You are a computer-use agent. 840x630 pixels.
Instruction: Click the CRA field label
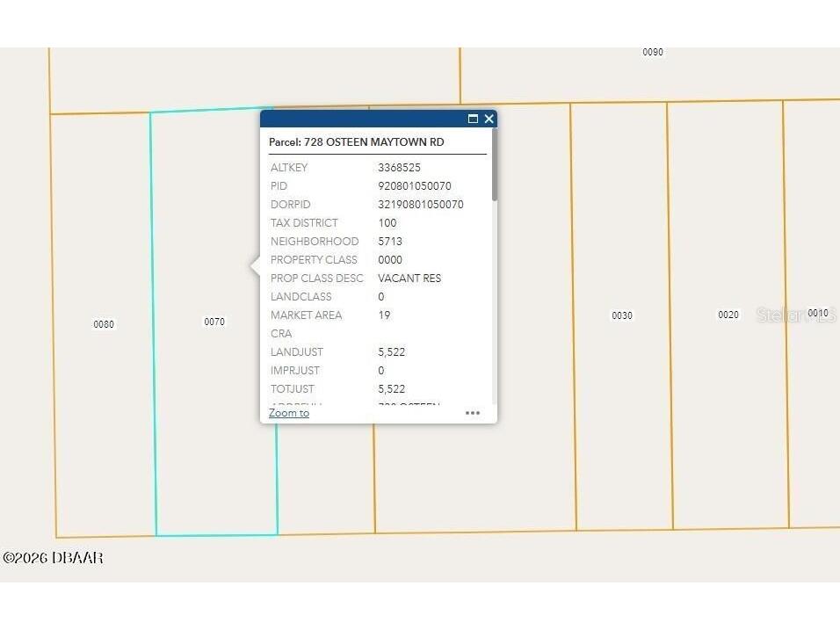280,334
